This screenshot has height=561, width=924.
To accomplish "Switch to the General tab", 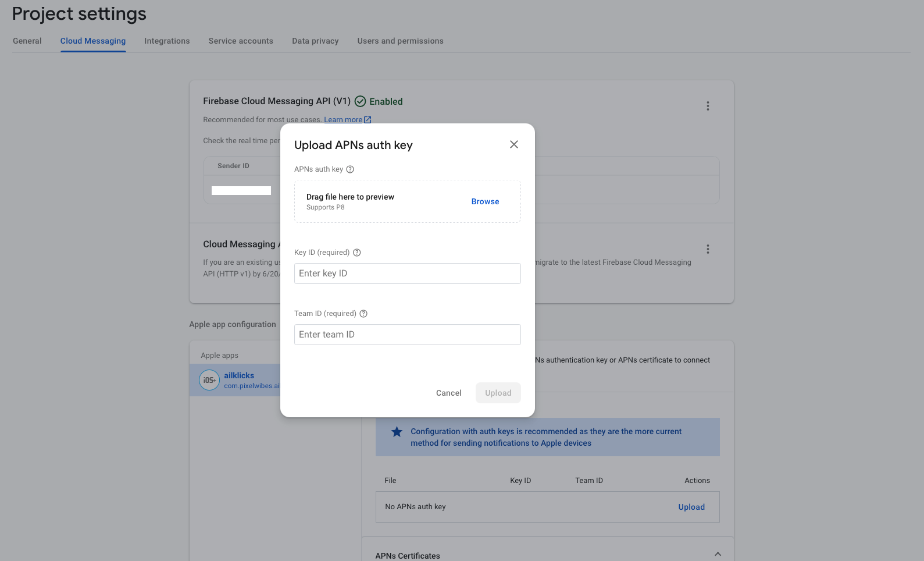I will click(27, 41).
